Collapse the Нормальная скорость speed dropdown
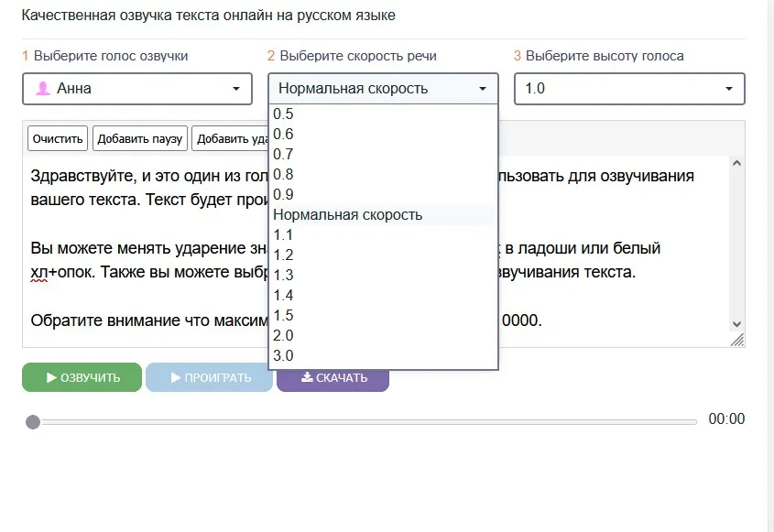The image size is (774, 532). pos(383,89)
